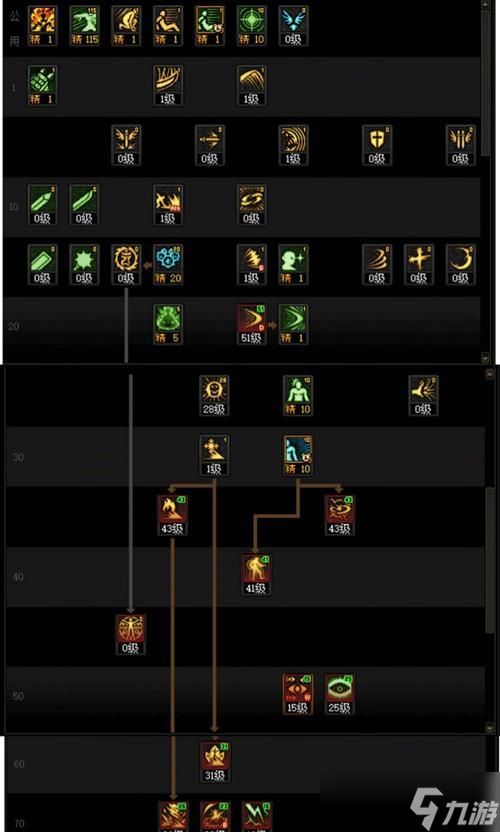Click the flame skill labeled 43级
This screenshot has height=832, width=500.
coord(172,515)
